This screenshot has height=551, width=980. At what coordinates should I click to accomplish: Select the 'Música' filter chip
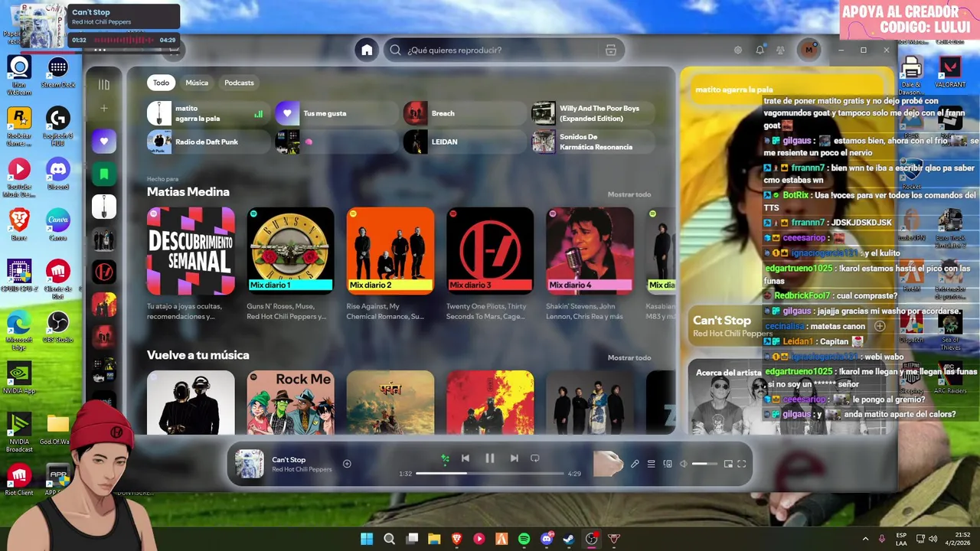click(197, 83)
